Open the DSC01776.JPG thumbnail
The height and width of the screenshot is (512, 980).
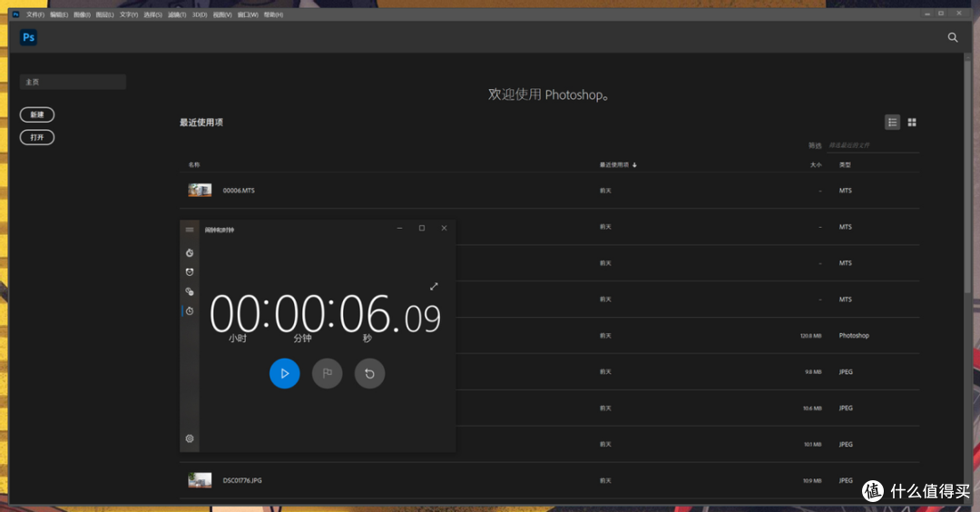pyautogui.click(x=200, y=480)
